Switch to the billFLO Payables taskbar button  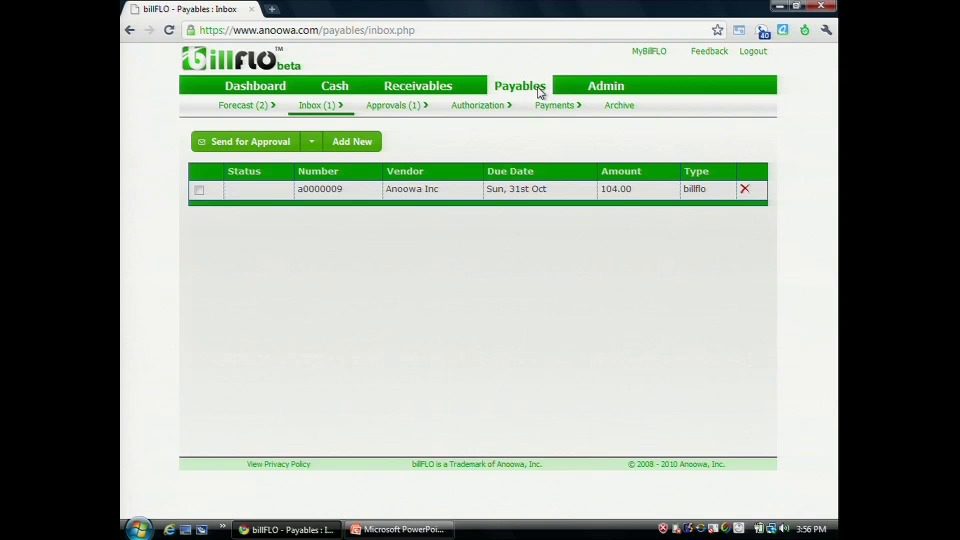pyautogui.click(x=287, y=530)
